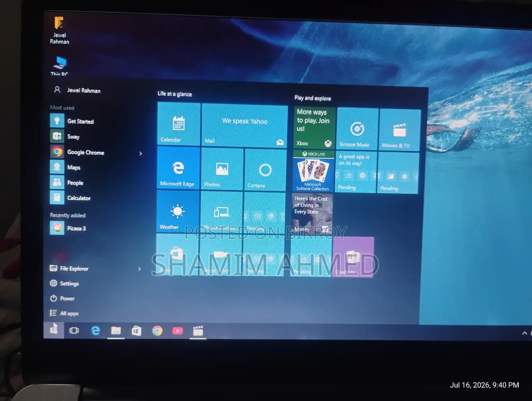Expand the File Explorer submenu arrow

(x=140, y=269)
